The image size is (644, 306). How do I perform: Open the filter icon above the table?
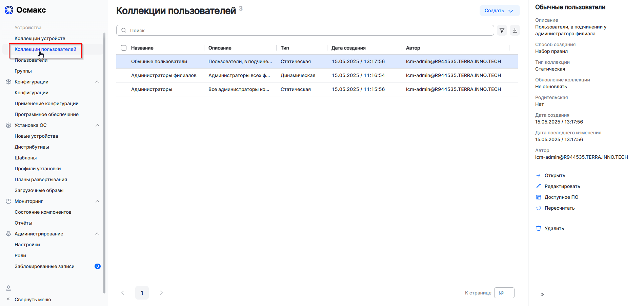pos(502,30)
